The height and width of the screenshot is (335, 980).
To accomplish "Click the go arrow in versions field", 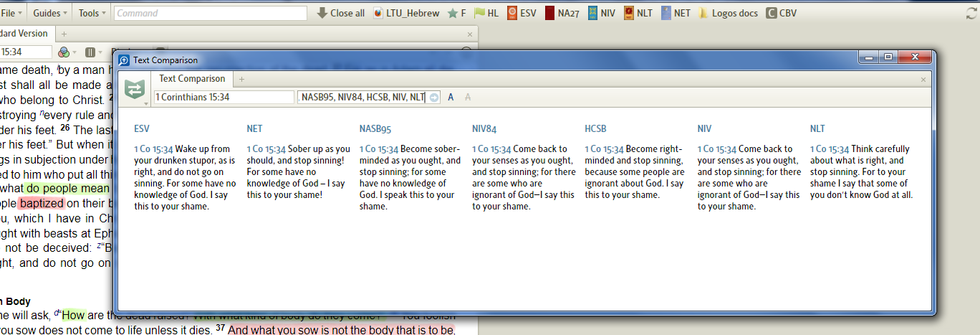I will pyautogui.click(x=434, y=97).
